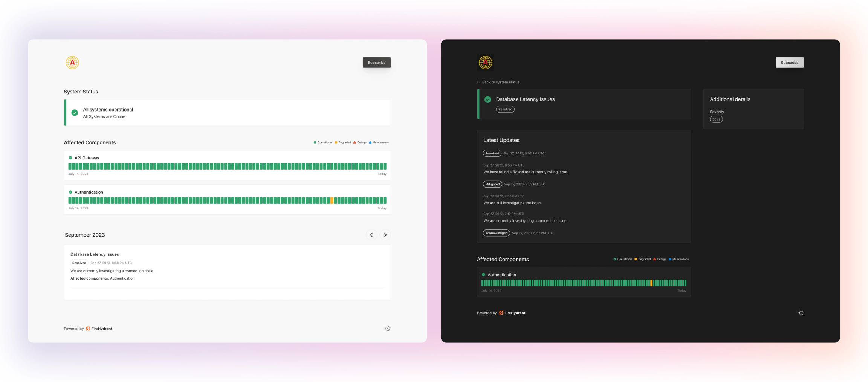The width and height of the screenshot is (868, 382).
Task: Click Acknowledged badge in Latest Updates
Action: point(496,233)
